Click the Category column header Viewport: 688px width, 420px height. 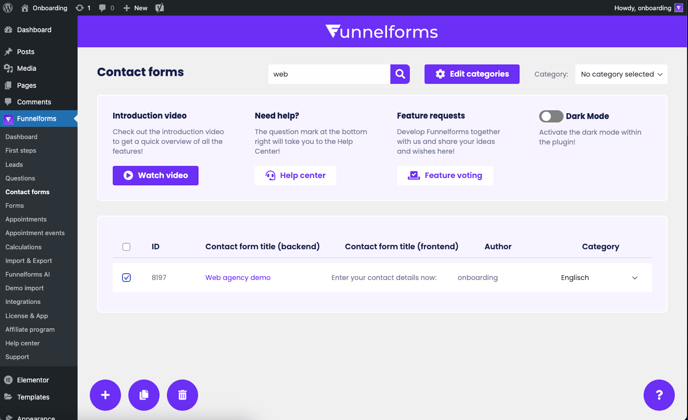(x=601, y=247)
